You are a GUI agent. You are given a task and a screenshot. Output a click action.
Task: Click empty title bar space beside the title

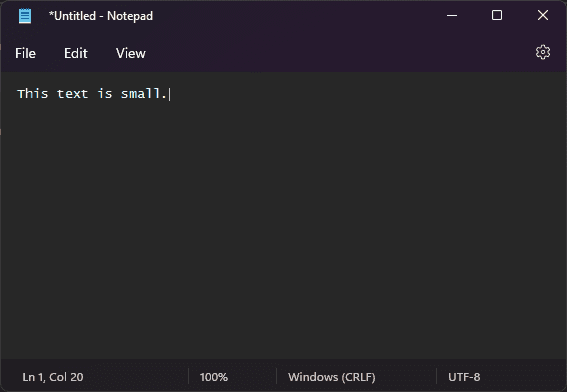click(289, 16)
